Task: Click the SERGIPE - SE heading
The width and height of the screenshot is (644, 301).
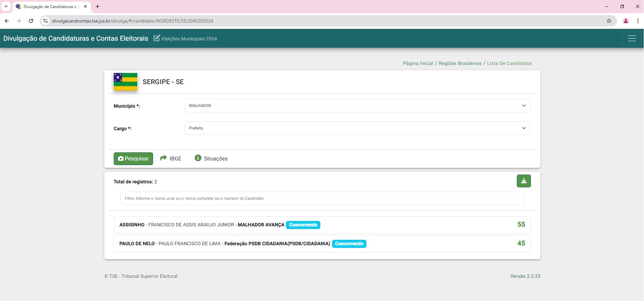Action: pos(163,82)
